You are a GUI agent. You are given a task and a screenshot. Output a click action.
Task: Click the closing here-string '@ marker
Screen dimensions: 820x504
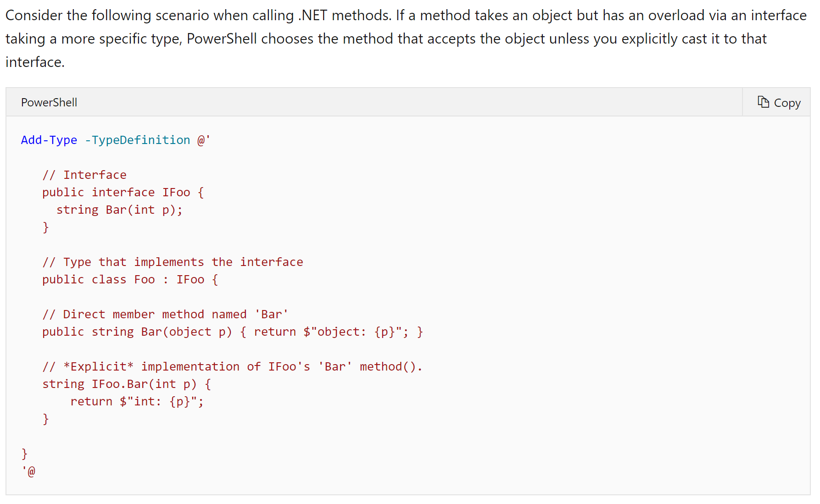pos(28,471)
